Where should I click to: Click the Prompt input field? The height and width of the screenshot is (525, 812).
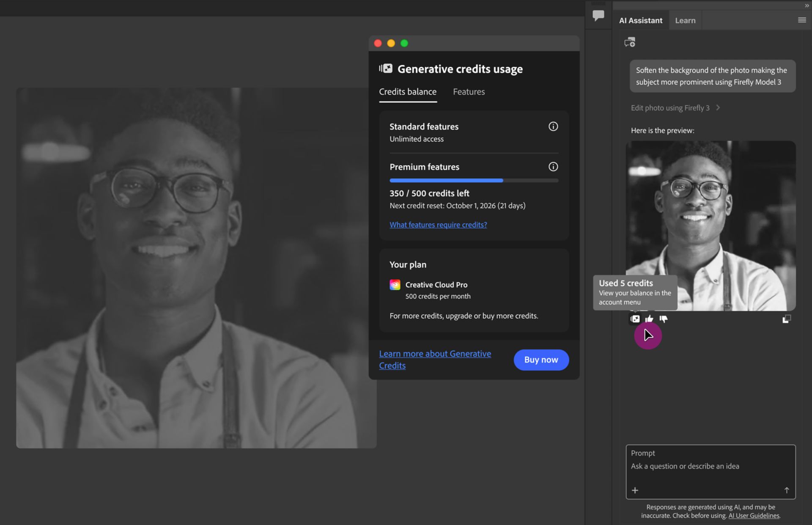710,472
